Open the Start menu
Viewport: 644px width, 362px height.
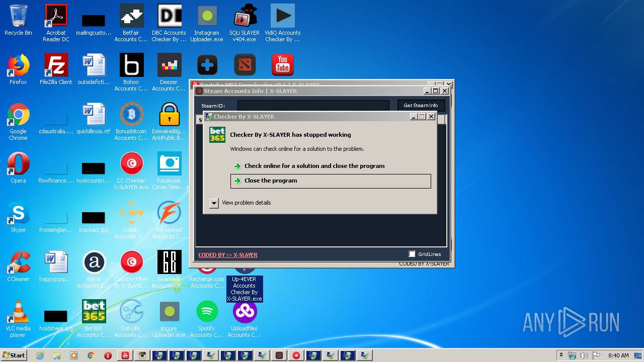pos(14,355)
